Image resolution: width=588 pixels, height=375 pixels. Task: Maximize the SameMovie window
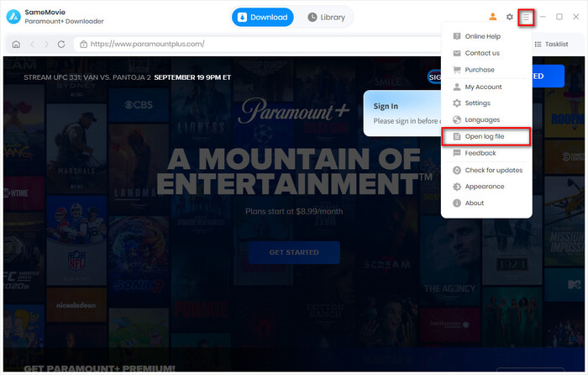click(x=559, y=17)
